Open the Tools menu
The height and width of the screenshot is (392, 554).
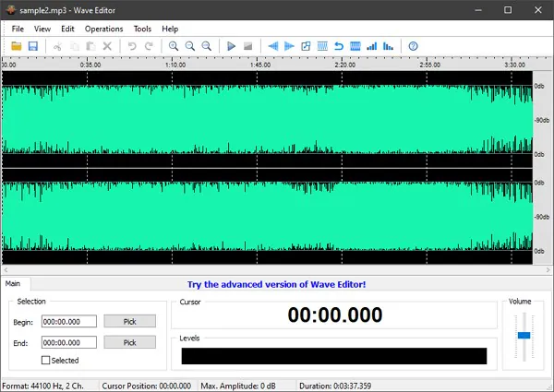(142, 29)
